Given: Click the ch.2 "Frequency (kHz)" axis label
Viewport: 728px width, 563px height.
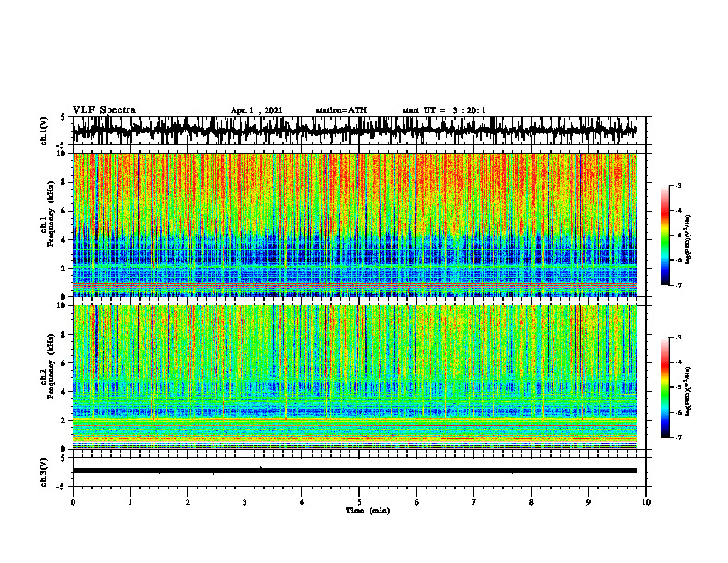Looking at the screenshot, I should tap(51, 365).
